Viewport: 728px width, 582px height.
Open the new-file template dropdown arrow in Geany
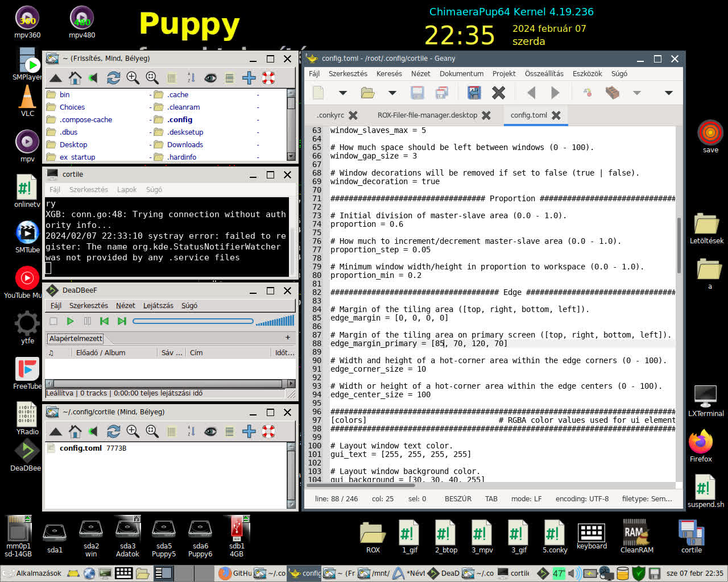point(342,93)
